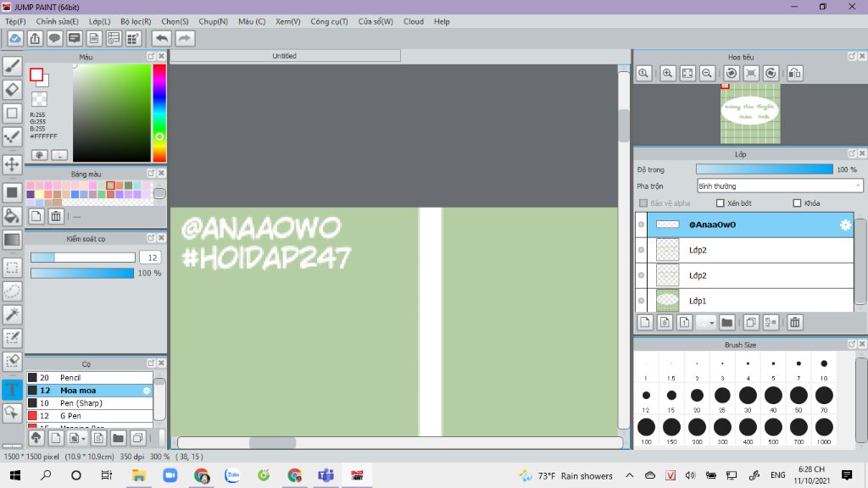This screenshot has width=868, height=488.
Task: Open the Chỉnh sửa(E) menu
Action: tap(57, 21)
